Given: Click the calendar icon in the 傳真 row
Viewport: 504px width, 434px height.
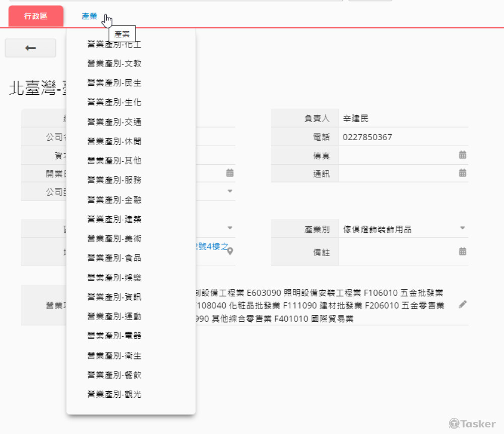Looking at the screenshot, I should point(462,155).
